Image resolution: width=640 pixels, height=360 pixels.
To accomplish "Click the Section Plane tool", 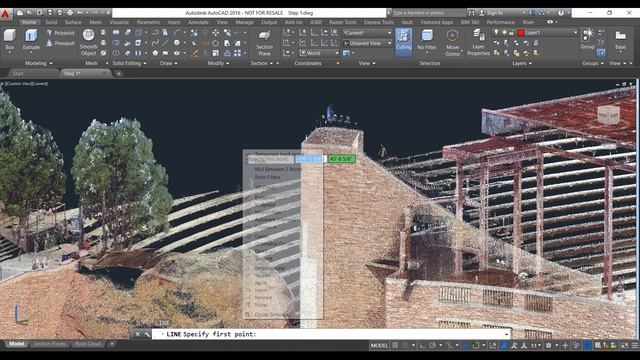I will (x=264, y=42).
